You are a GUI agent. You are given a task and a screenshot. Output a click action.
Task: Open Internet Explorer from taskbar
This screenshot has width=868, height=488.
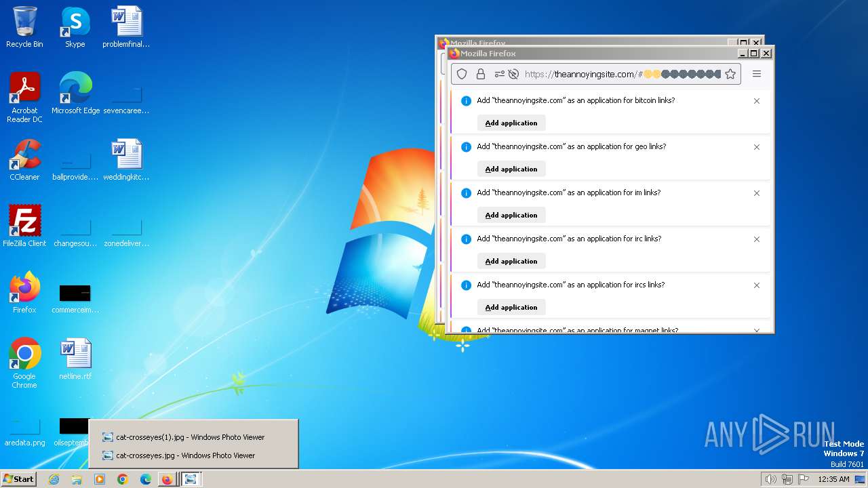coord(54,479)
